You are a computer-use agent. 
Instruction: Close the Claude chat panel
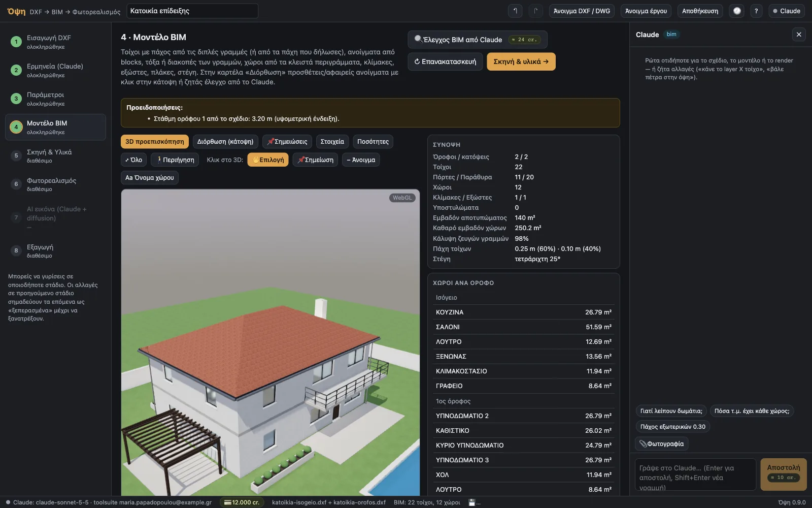click(799, 35)
